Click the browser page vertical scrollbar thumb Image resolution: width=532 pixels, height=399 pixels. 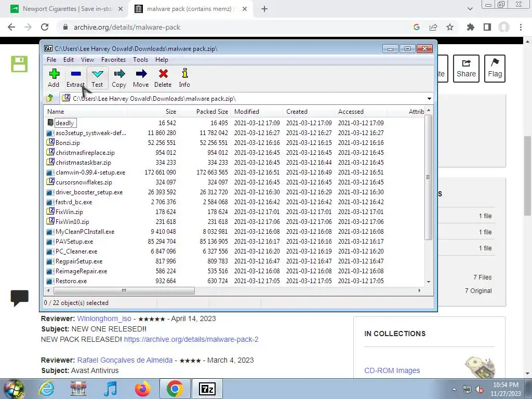point(527,176)
